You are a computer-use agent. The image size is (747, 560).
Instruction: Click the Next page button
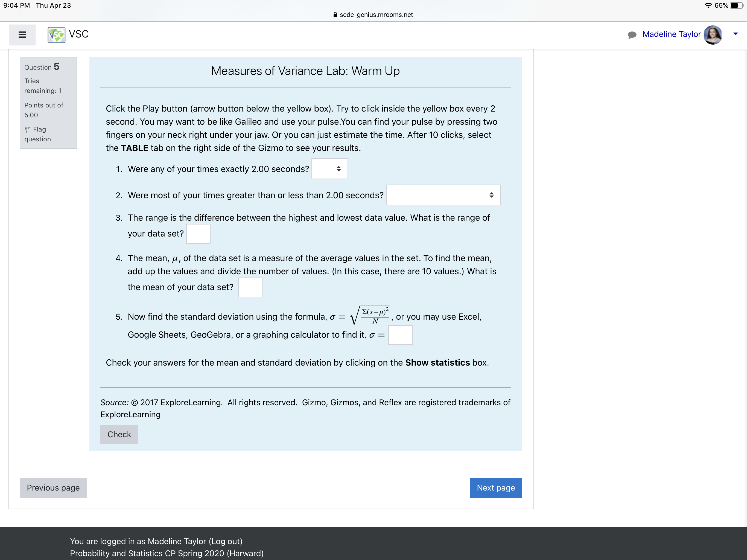[496, 487]
